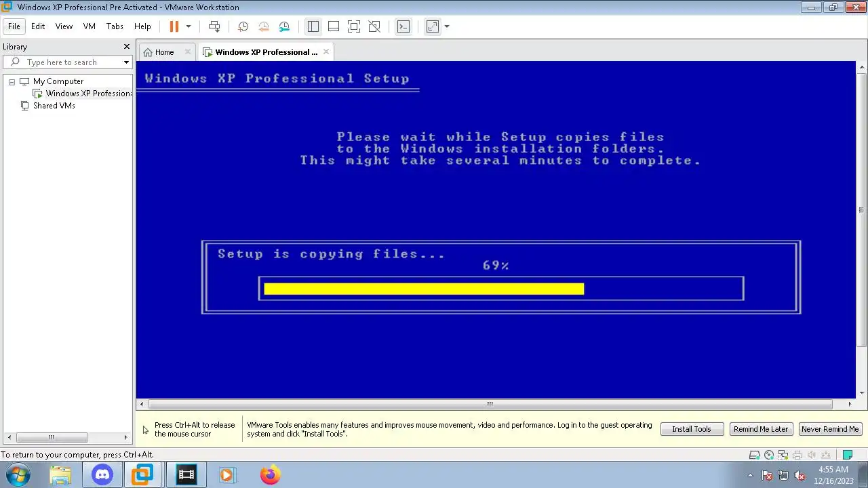Click the stretch guest display icon
Image resolution: width=868 pixels, height=488 pixels.
(x=432, y=26)
